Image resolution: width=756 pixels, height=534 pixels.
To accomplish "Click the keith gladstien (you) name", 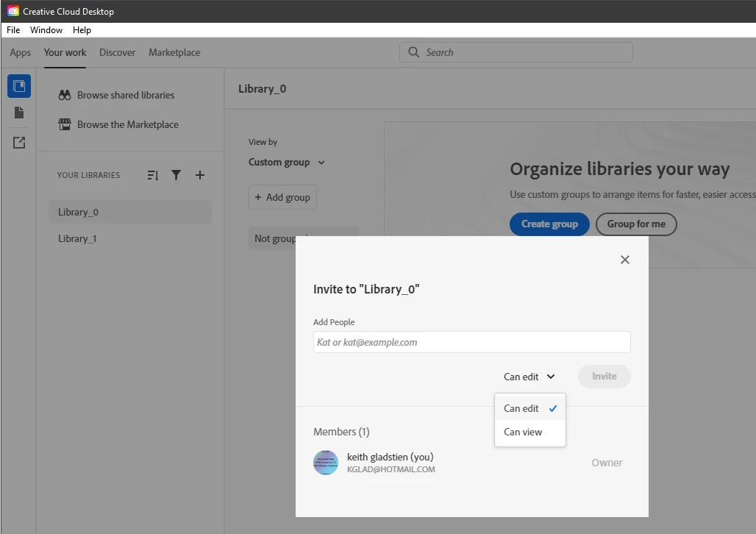I will (x=390, y=457).
